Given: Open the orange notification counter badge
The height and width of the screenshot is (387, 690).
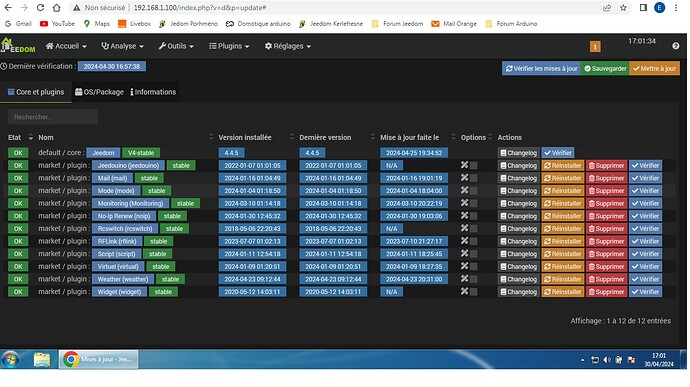Looking at the screenshot, I should pos(595,46).
